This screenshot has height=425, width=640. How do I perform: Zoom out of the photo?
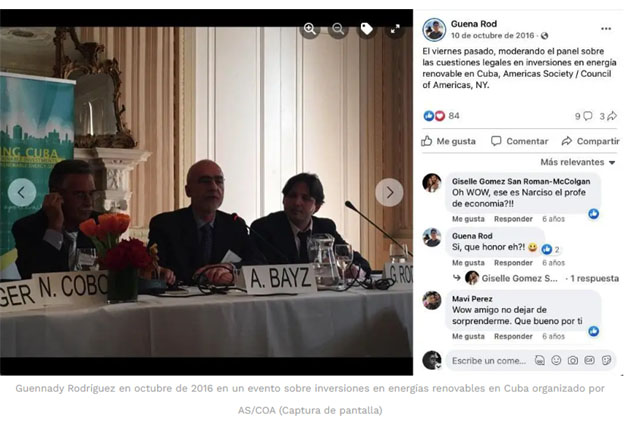[x=338, y=29]
